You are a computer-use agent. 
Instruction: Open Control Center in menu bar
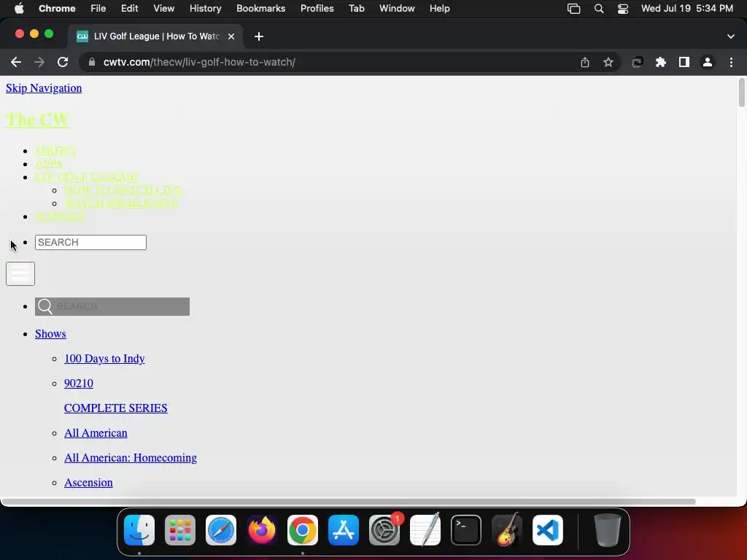coord(623,9)
